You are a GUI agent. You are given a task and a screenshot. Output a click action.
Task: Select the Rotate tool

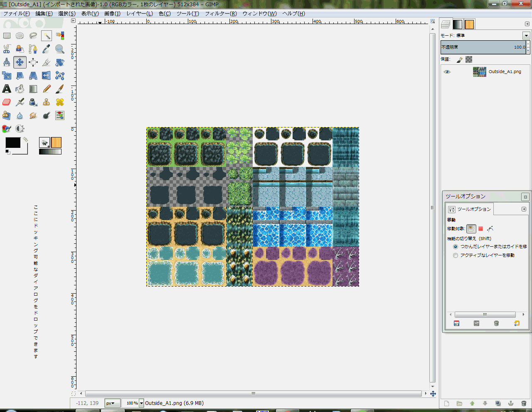60,62
